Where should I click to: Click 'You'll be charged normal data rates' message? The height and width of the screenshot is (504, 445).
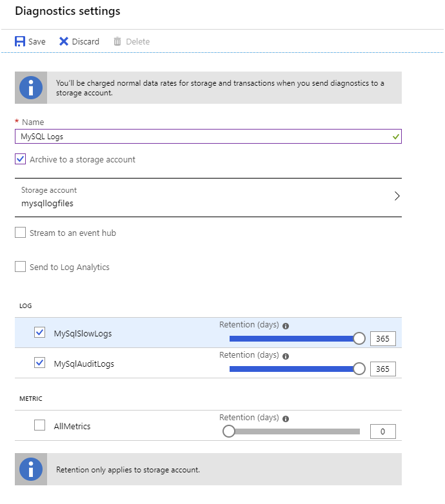pos(220,88)
